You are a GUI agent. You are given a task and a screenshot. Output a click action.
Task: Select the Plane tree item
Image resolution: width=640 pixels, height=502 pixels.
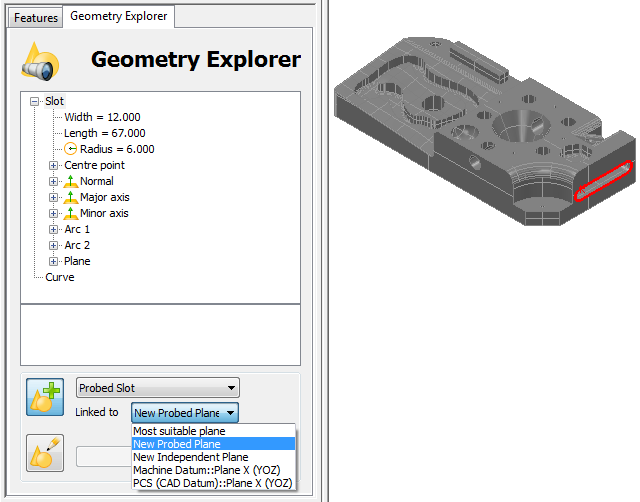tap(77, 261)
